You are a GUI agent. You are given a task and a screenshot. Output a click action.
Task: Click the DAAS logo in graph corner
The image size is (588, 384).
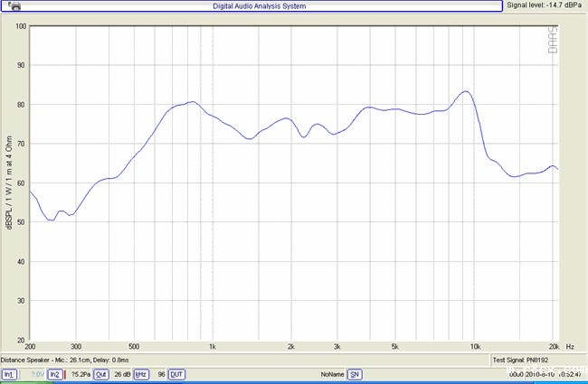554,39
